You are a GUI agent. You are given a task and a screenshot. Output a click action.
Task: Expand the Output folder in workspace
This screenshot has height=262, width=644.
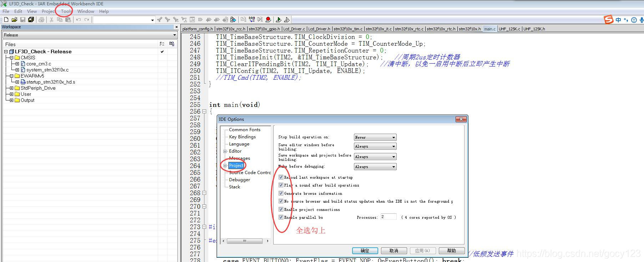pyautogui.click(x=11, y=100)
